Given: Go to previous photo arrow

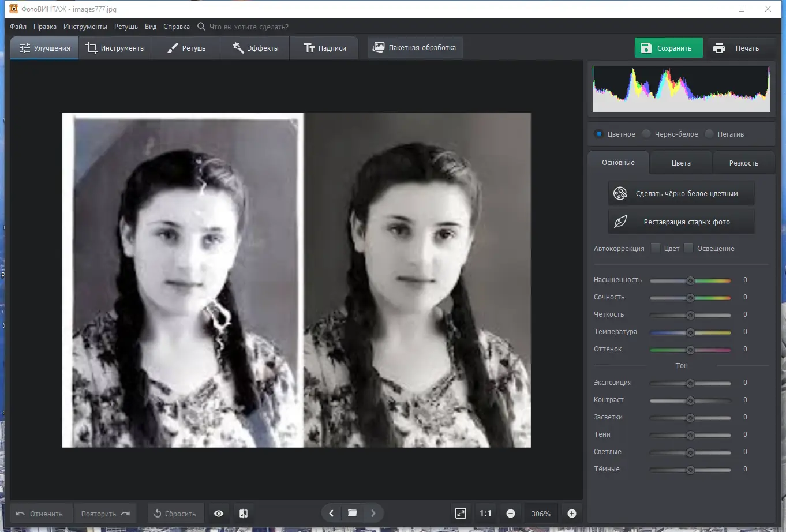Looking at the screenshot, I should click(x=331, y=513).
